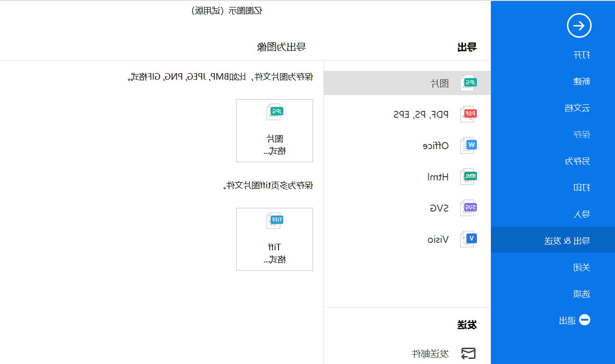Open 云文档 in the sidebar
The width and height of the screenshot is (615, 364).
coord(577,108)
